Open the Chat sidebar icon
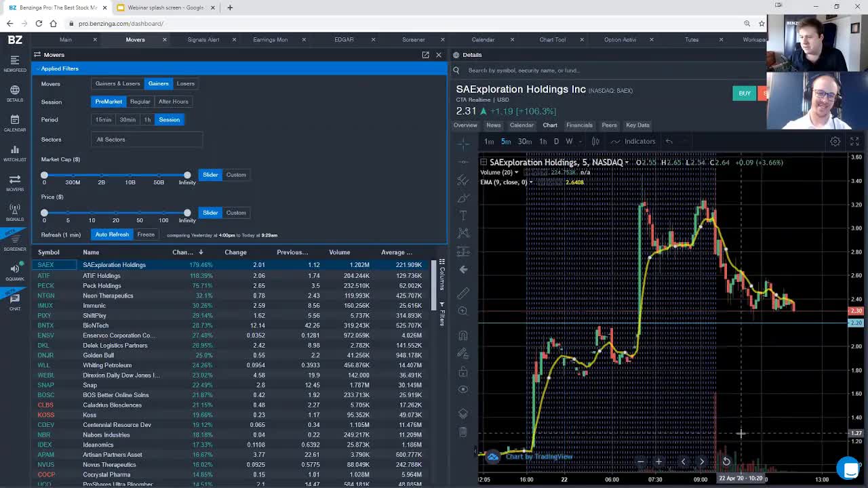Screen dimensions: 868x488 [x=15, y=302]
